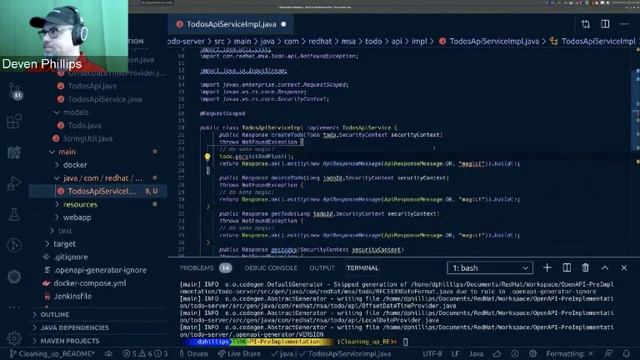Click the Compare Changes icon in editor toolbar

[586, 24]
